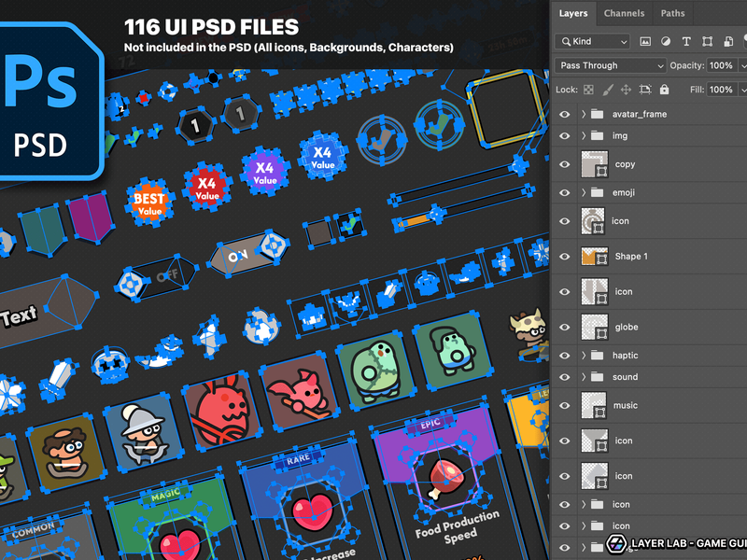747x560 pixels.
Task: Open the Kind filter dropdown
Action: (x=592, y=41)
